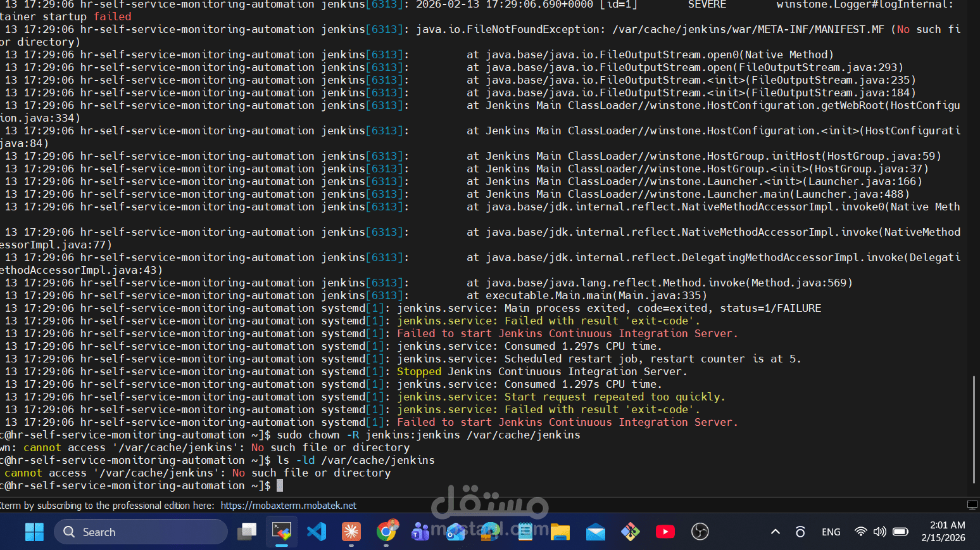The width and height of the screenshot is (980, 550).
Task: Open Google Chrome from the taskbar
Action: pyautogui.click(x=386, y=532)
